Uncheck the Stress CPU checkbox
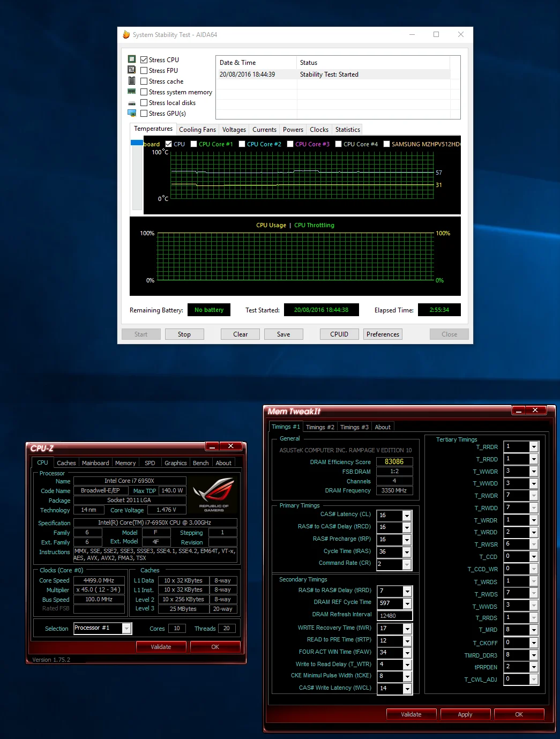This screenshot has width=560, height=739. 144,60
